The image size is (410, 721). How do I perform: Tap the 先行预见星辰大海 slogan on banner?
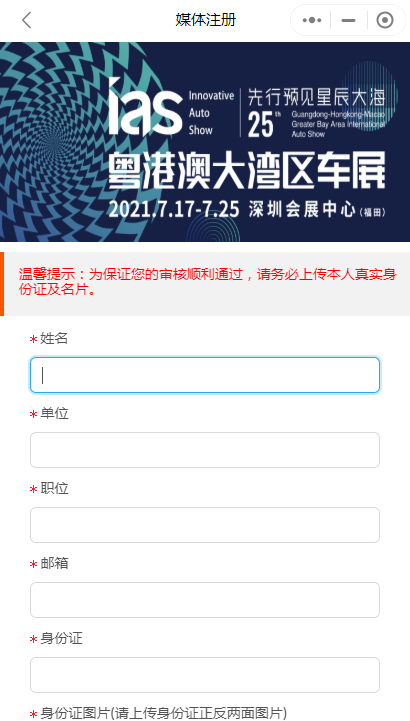(x=316, y=97)
